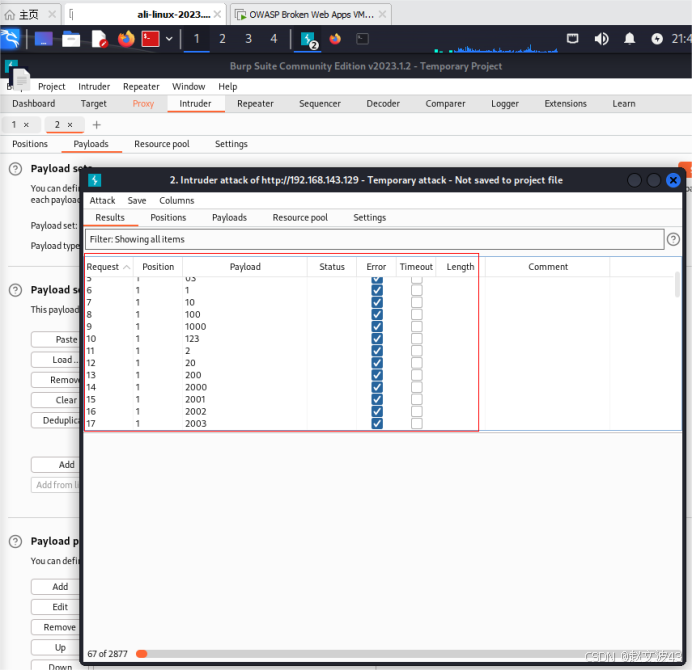Screen dimensions: 692x671
Task: Click the attack progress bar at bottom
Action: 408,654
